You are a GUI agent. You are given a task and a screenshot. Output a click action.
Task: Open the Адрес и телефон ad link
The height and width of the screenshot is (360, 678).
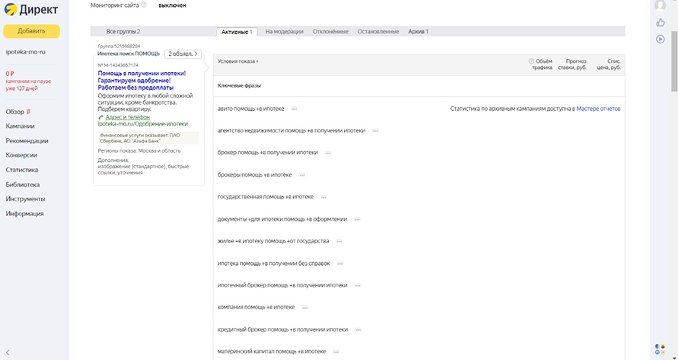[x=128, y=117]
